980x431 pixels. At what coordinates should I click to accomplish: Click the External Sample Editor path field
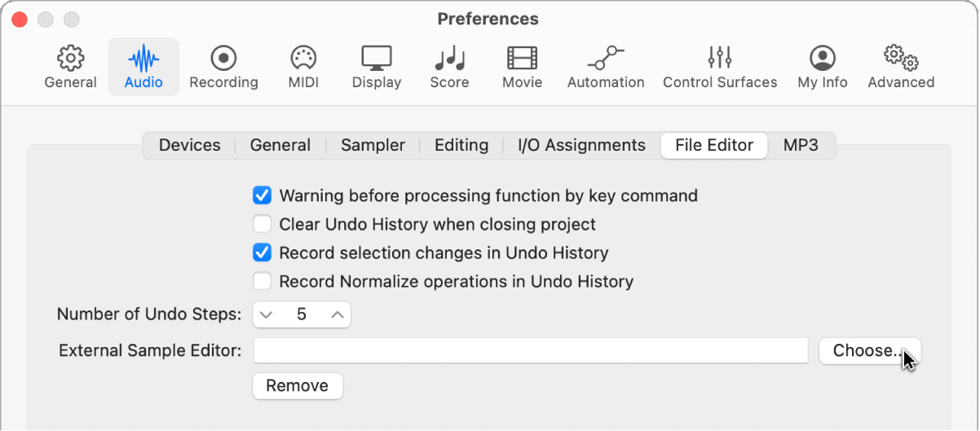(530, 351)
